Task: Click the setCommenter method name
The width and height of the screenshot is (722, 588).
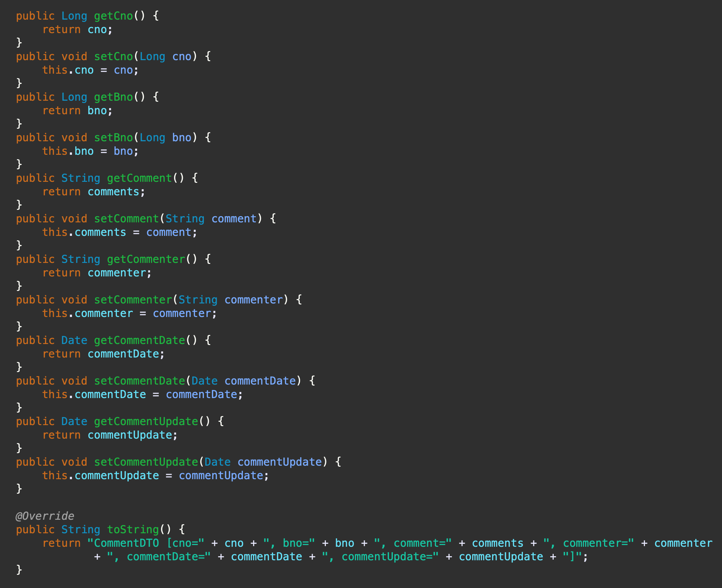Action: pyautogui.click(x=133, y=300)
